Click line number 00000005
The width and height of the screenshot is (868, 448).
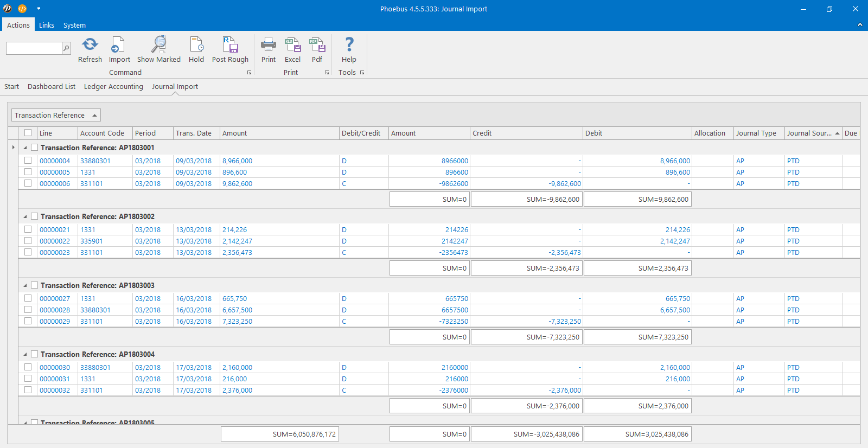[55, 172]
